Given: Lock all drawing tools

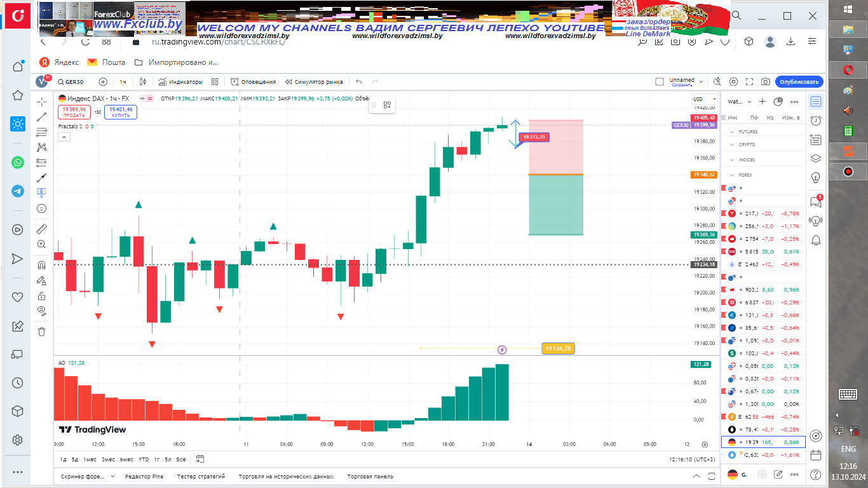Looking at the screenshot, I should tap(42, 295).
